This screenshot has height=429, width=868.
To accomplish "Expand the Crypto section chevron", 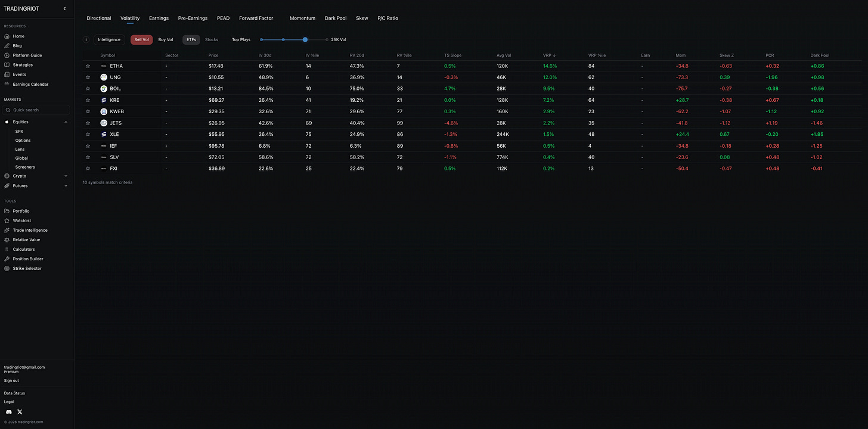I will tap(66, 176).
